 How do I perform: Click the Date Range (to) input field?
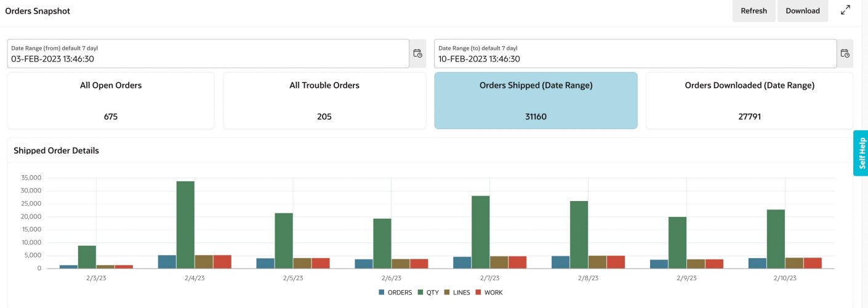pos(635,54)
